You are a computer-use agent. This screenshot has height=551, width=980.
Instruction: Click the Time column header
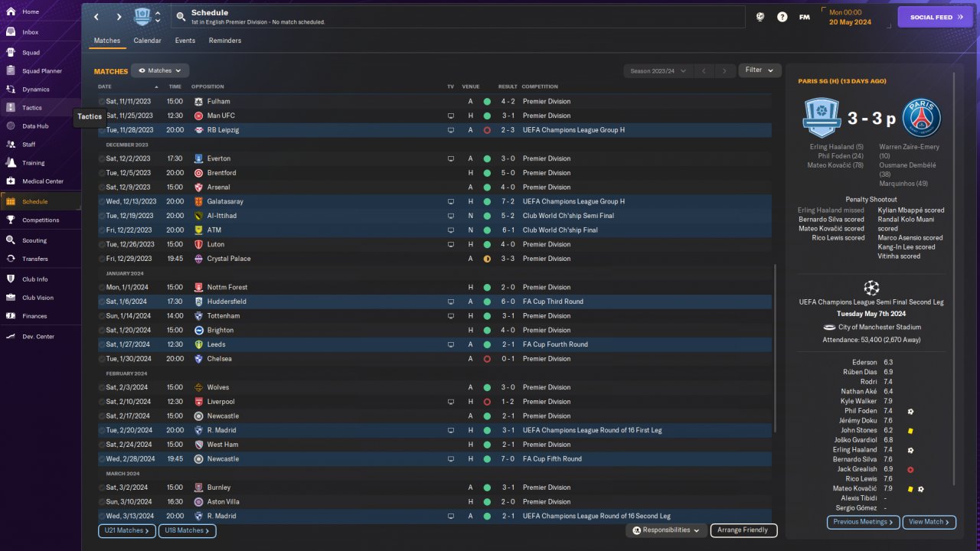(175, 86)
